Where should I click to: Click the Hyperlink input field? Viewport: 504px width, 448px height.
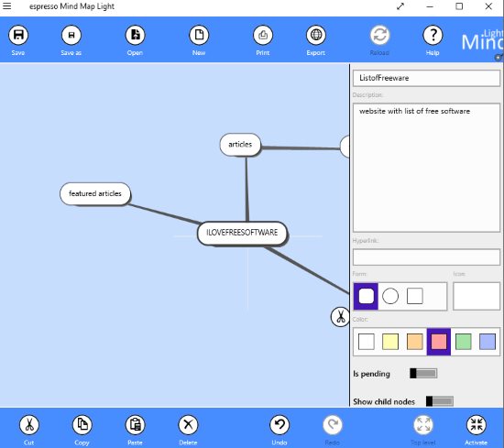click(x=426, y=257)
